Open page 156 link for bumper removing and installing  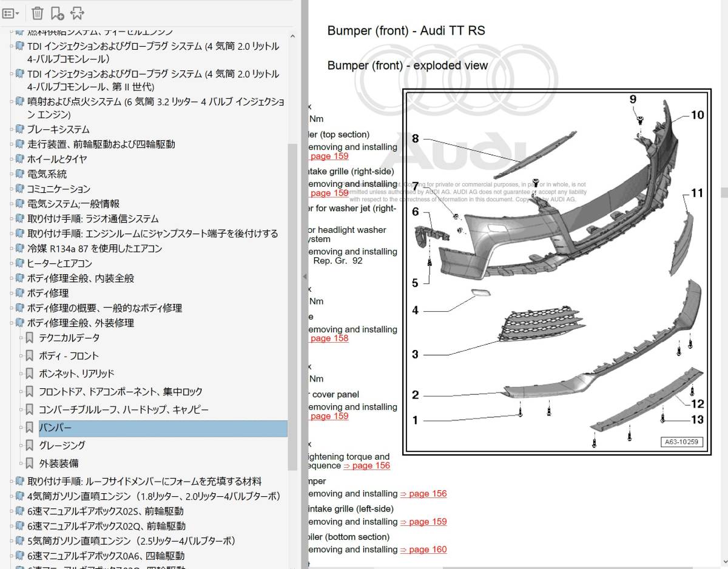423,494
